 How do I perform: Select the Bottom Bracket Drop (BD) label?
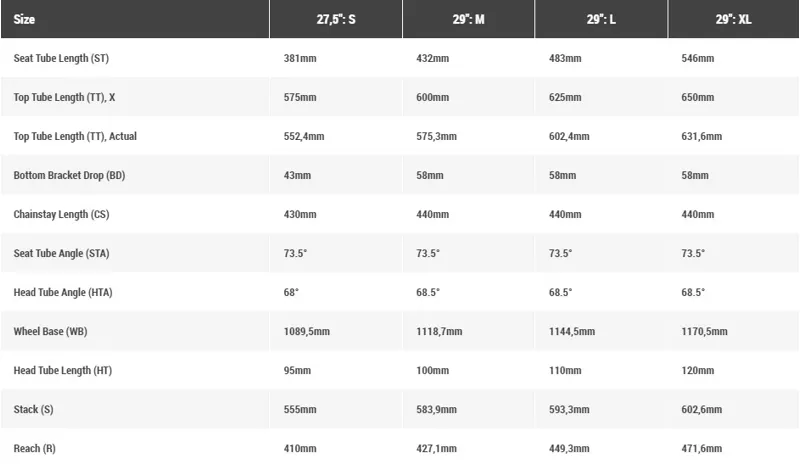point(69,175)
